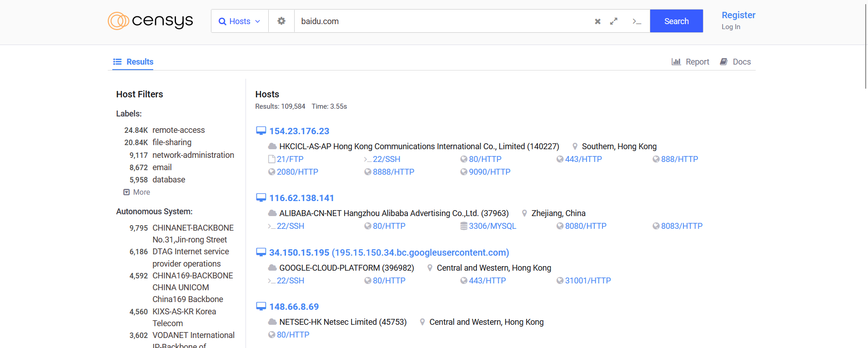Open the Log In link
The height and width of the screenshot is (348, 868).
(x=731, y=27)
